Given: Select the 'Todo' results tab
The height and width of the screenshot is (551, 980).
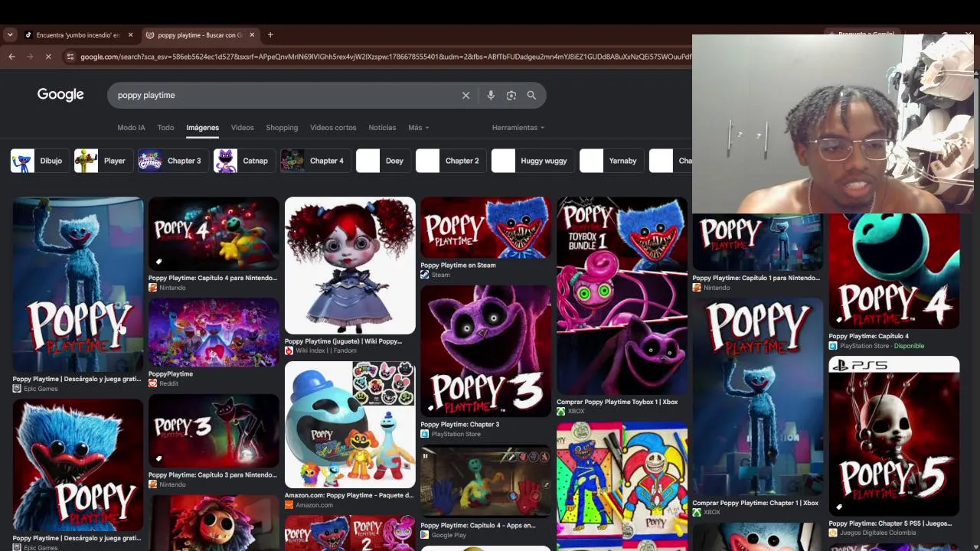Looking at the screenshot, I should coord(165,128).
